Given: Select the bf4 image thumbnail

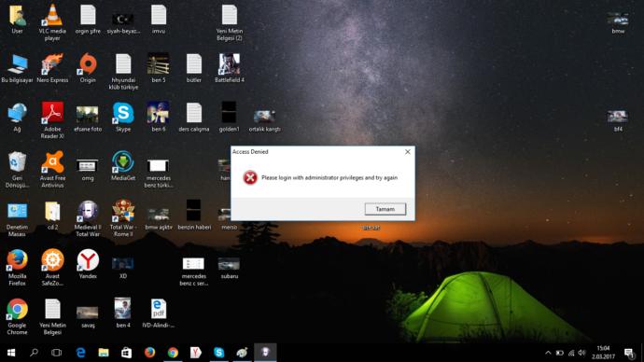Looking at the screenshot, I should click(618, 120).
